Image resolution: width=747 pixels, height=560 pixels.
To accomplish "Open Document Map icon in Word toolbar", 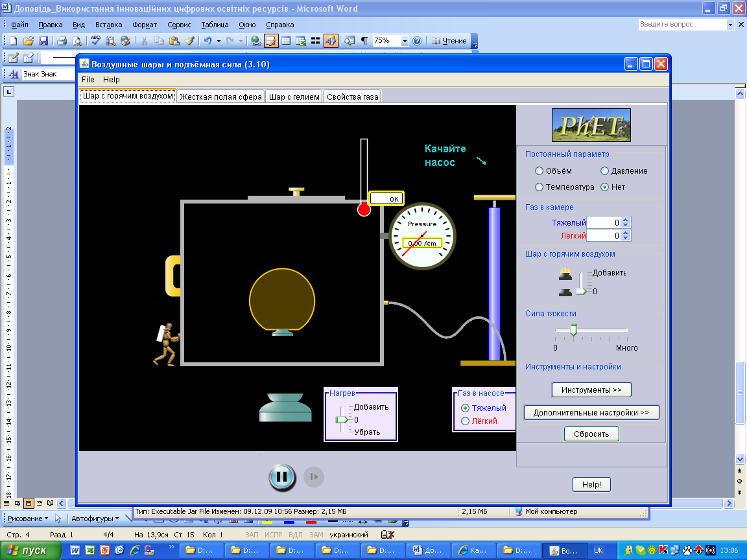I will point(350,41).
